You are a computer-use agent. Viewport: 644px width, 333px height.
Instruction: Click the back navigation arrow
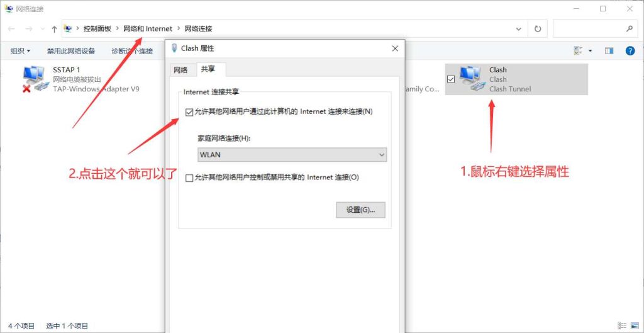point(11,29)
